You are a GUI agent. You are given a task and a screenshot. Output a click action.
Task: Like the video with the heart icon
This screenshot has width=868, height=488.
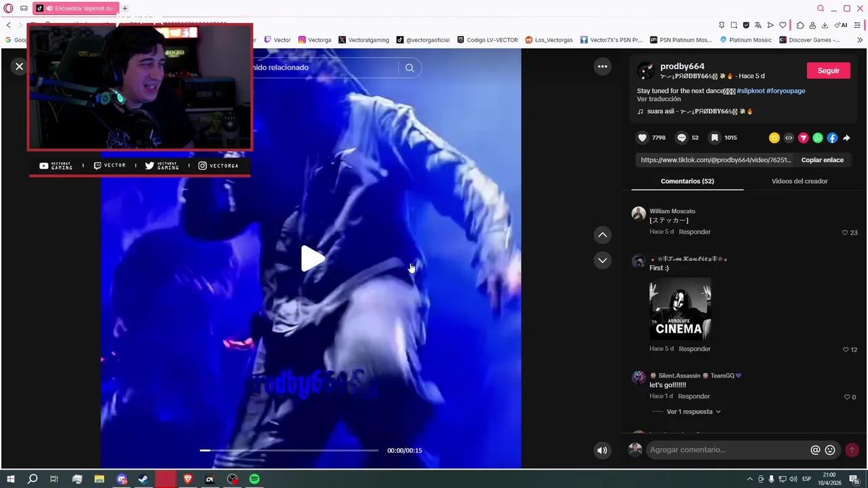pos(642,138)
